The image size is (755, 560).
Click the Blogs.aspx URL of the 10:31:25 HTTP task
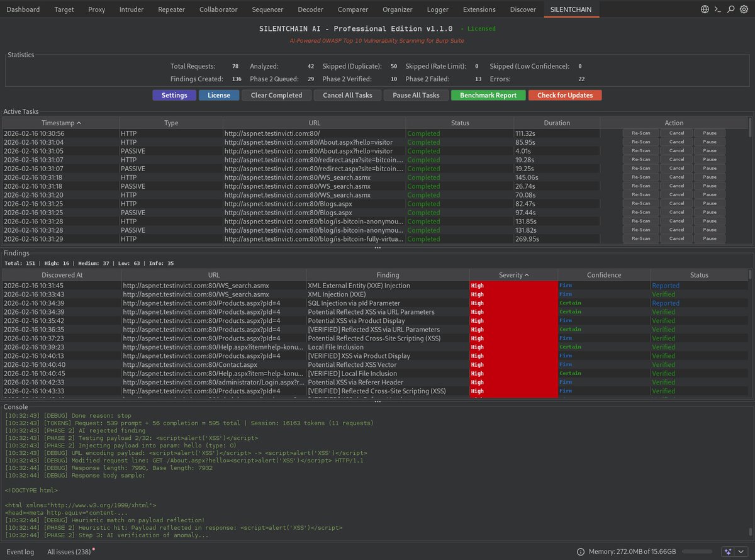[315, 204]
